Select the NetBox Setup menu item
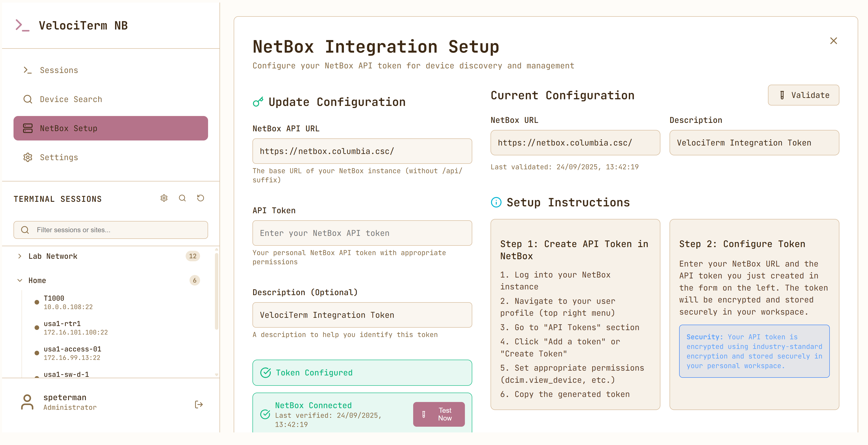 tap(111, 128)
